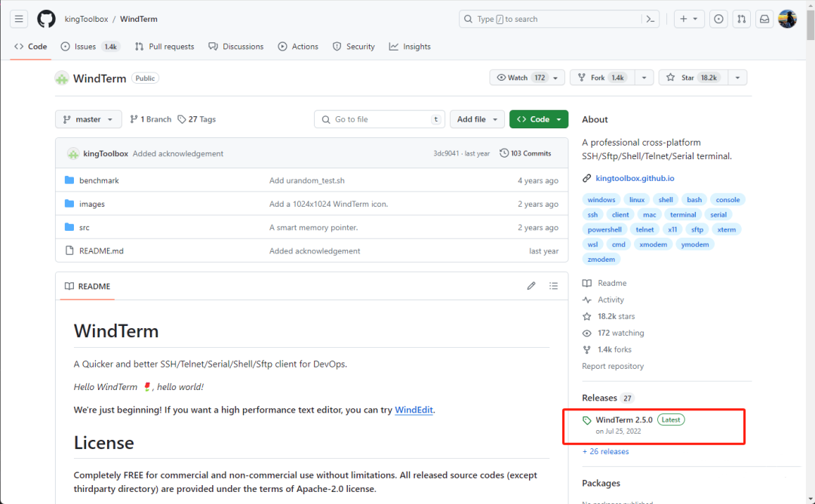Show the README outline list icon
Viewport: 815px width, 504px height.
554,286
